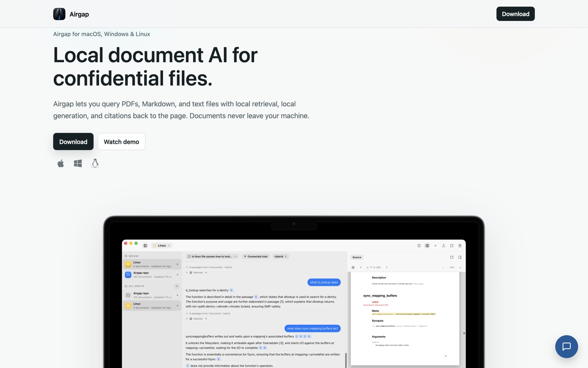The width and height of the screenshot is (588, 368).
Task: Click the Download button in the top header
Action: (x=515, y=14)
